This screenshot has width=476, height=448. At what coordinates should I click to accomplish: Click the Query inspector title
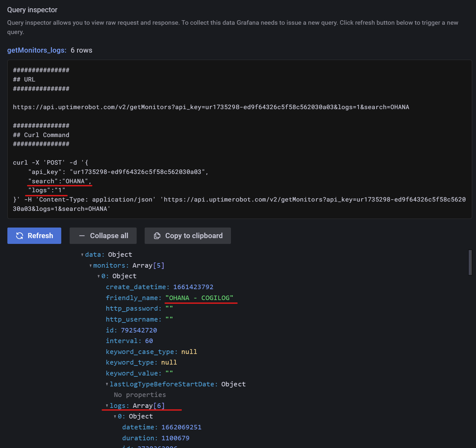(x=32, y=10)
